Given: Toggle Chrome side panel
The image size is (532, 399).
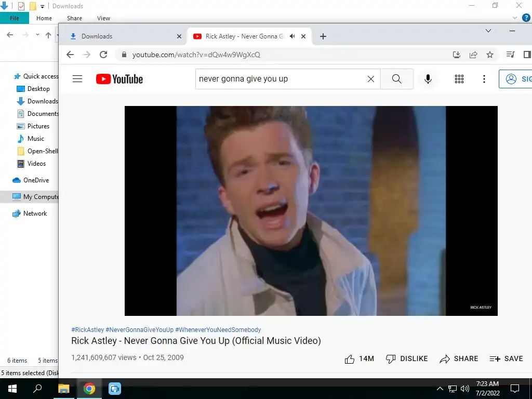Looking at the screenshot, I should point(527,55).
